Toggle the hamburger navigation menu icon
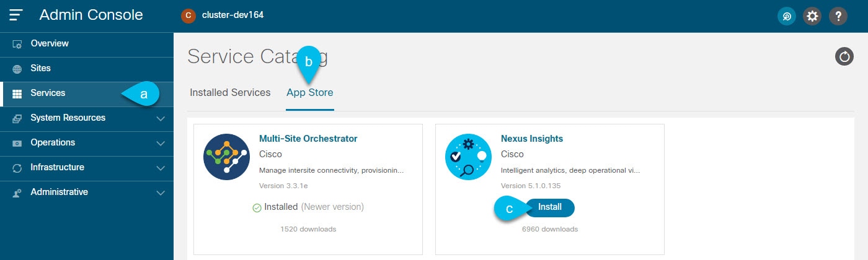868x260 pixels. [16, 15]
